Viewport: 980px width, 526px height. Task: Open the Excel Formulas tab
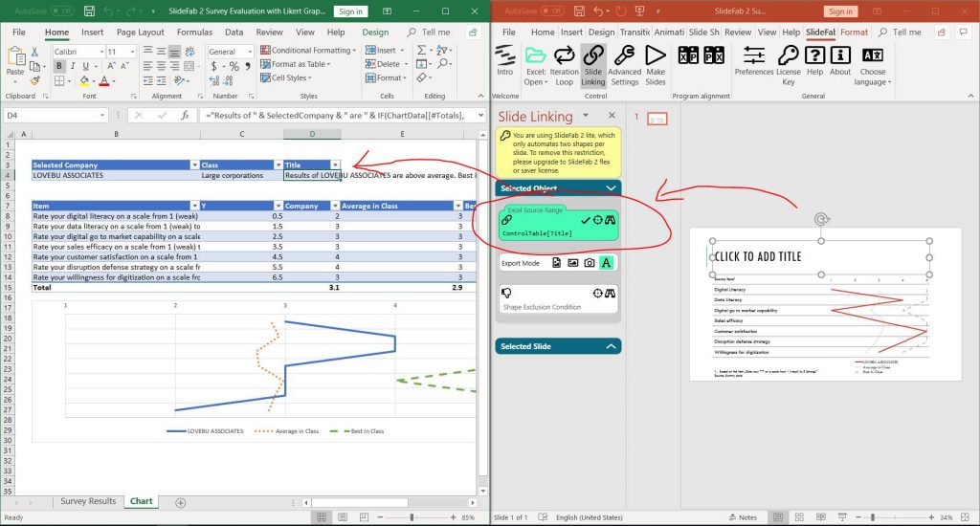pyautogui.click(x=194, y=32)
